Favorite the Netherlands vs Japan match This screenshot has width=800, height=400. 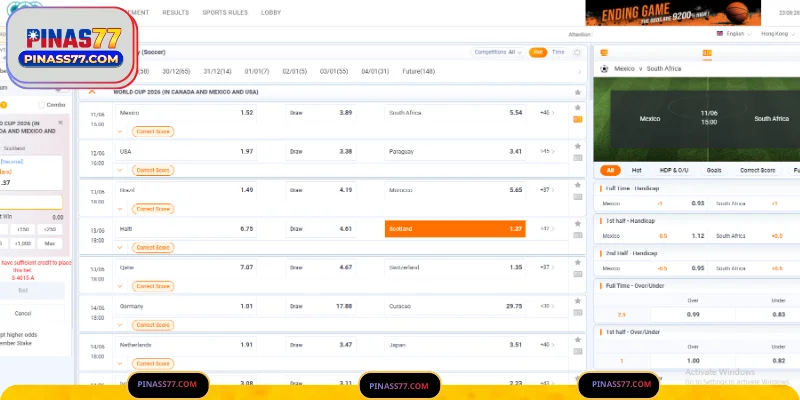point(578,340)
